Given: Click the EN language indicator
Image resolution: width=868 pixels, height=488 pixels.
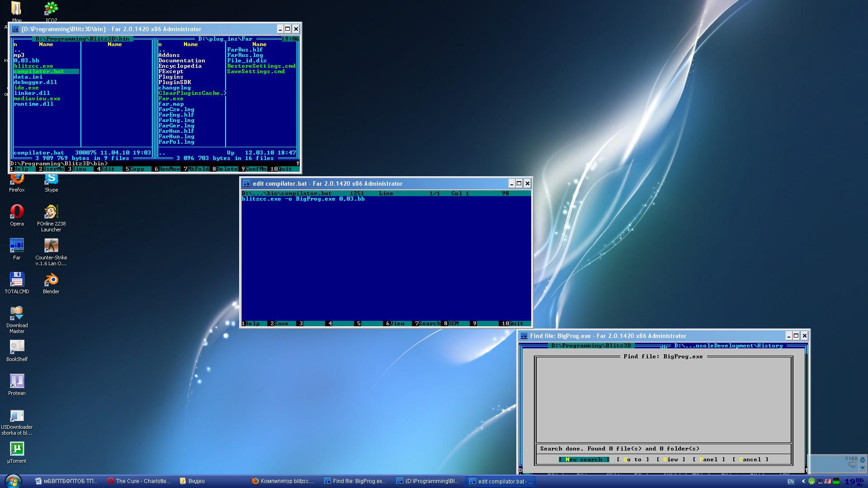Looking at the screenshot, I should tap(791, 482).
